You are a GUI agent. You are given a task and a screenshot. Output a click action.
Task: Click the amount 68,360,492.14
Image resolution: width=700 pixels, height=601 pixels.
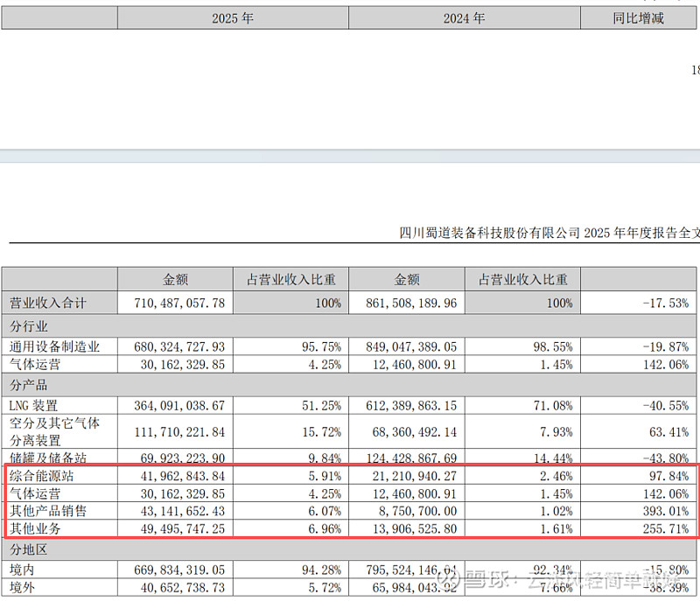pyautogui.click(x=415, y=432)
